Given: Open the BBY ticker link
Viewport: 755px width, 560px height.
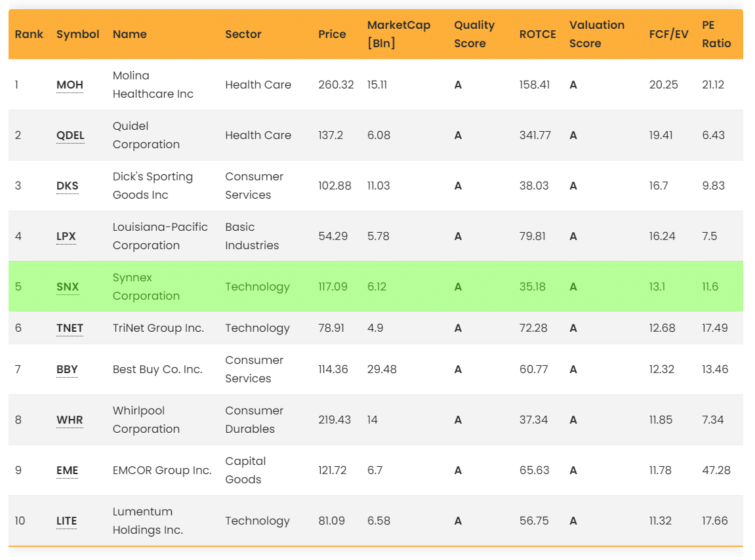Looking at the screenshot, I should (x=67, y=369).
